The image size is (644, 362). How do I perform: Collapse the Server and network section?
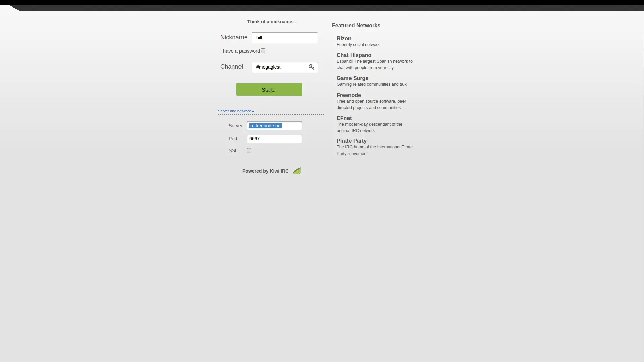click(236, 111)
